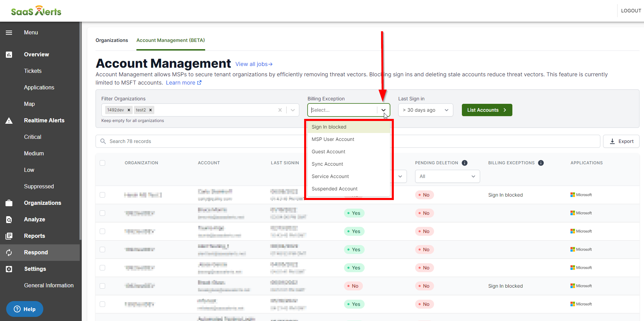The image size is (644, 321).
Task: Switch to the Organizations tab
Action: click(x=112, y=40)
